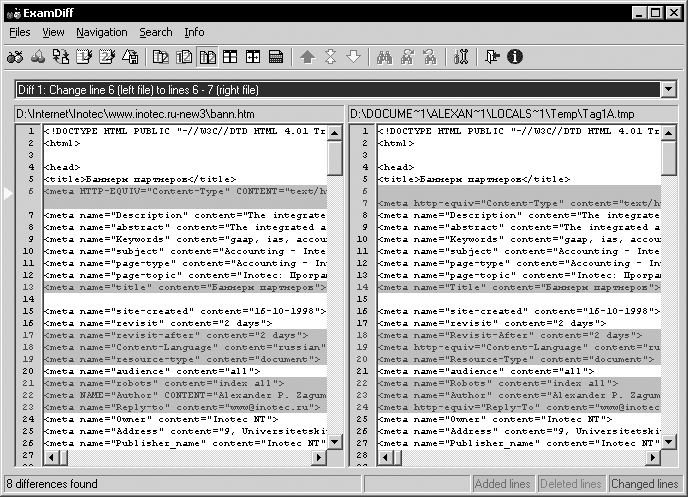Click left pane line 6 HTTP-EQUIV meta
The image size is (688, 497).
point(185,191)
